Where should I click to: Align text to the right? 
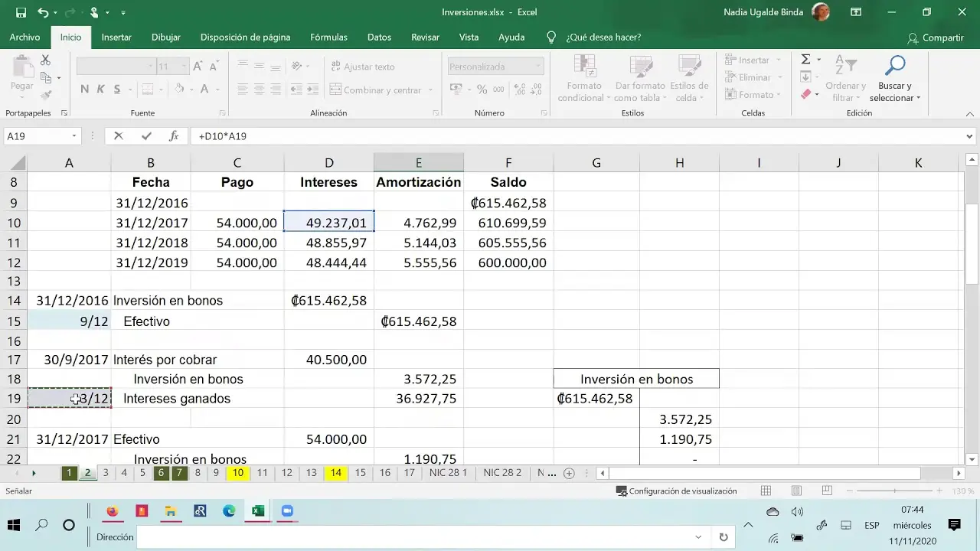tap(276, 90)
